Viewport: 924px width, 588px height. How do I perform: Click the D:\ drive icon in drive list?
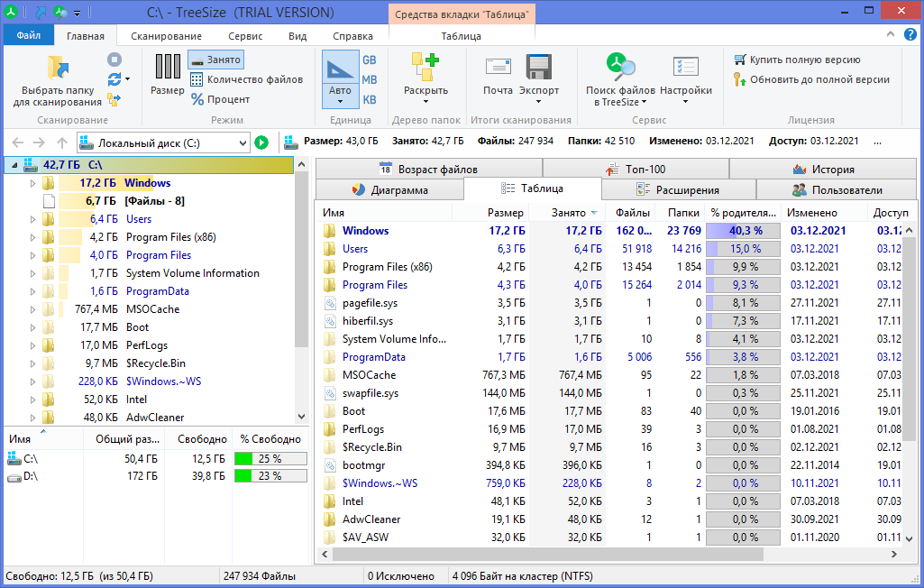tap(14, 476)
